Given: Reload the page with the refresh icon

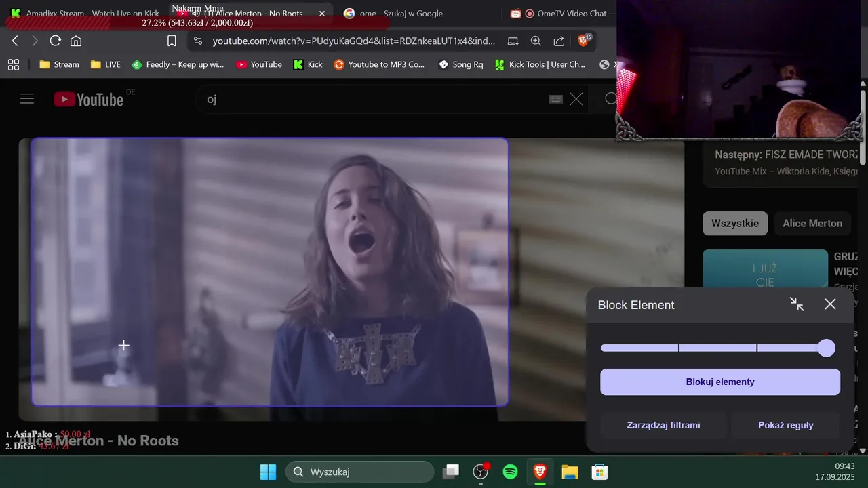Looking at the screenshot, I should [x=56, y=41].
